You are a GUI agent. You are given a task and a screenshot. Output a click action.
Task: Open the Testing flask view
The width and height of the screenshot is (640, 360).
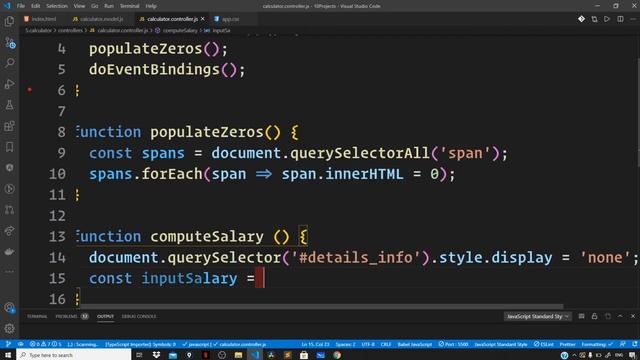[9, 105]
